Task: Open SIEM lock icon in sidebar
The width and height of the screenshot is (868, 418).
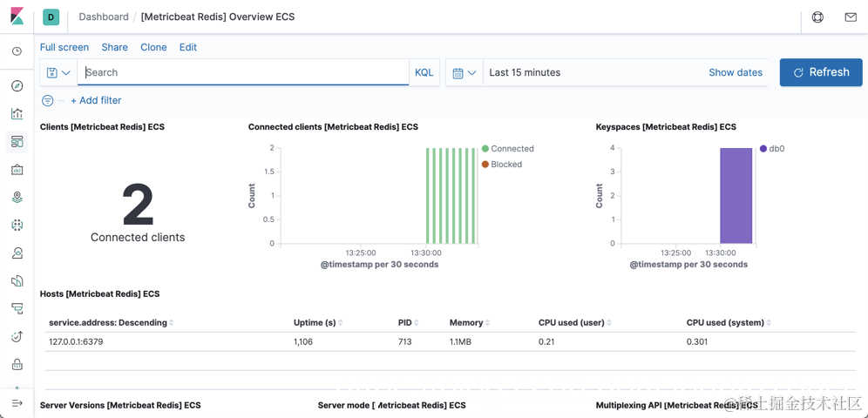Action: [x=17, y=364]
